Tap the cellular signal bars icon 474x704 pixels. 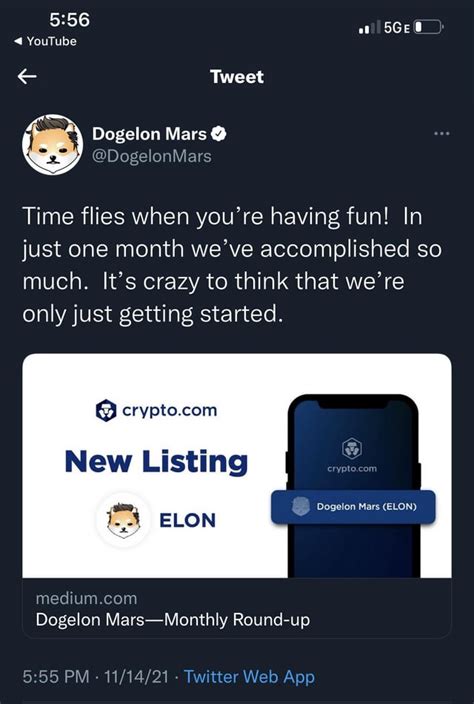[369, 27]
